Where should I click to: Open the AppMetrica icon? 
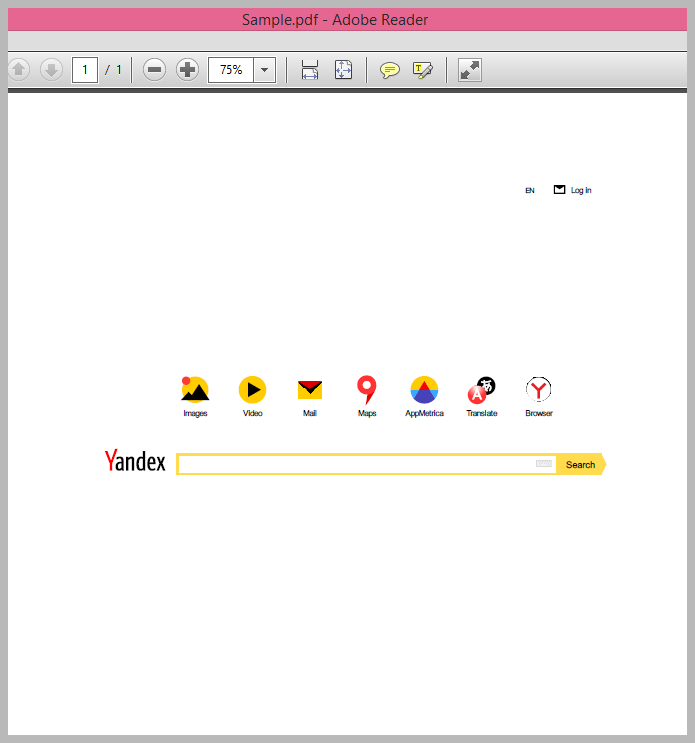424,390
